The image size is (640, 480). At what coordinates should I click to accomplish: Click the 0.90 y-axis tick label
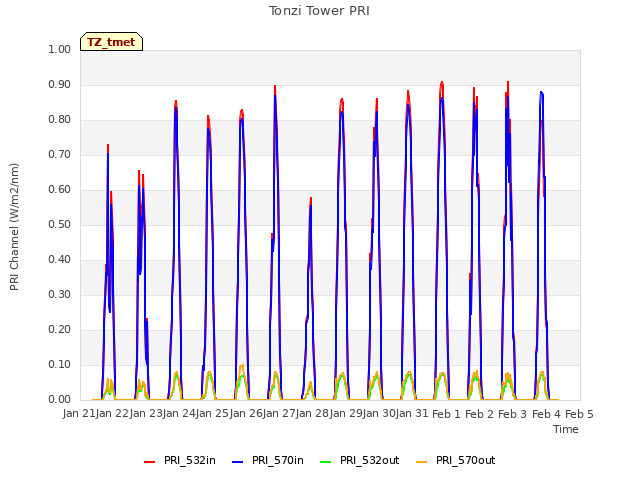point(60,84)
